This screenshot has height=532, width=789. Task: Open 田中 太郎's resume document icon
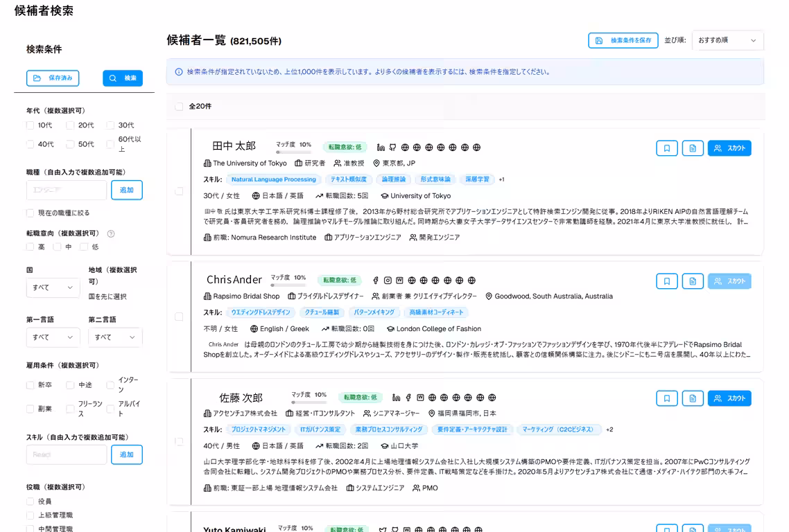pos(693,148)
